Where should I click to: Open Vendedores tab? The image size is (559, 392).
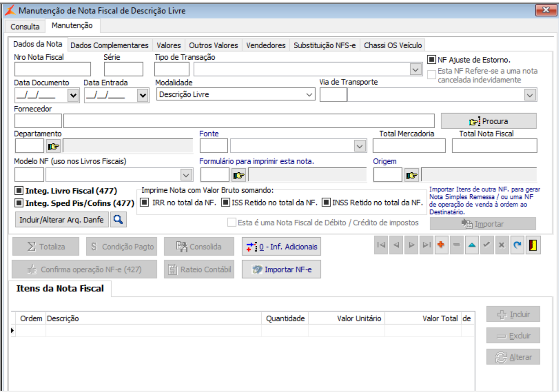tap(266, 45)
